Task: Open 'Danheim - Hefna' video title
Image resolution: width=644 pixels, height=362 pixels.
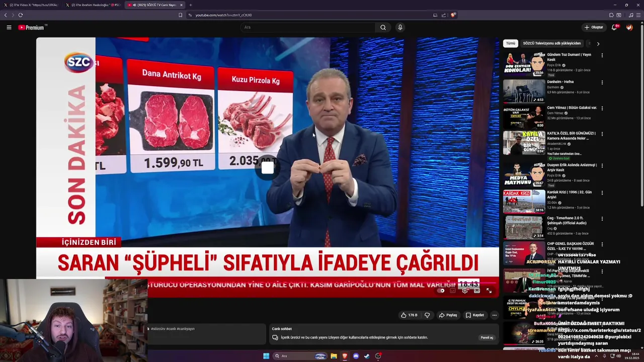Action: coord(560,81)
